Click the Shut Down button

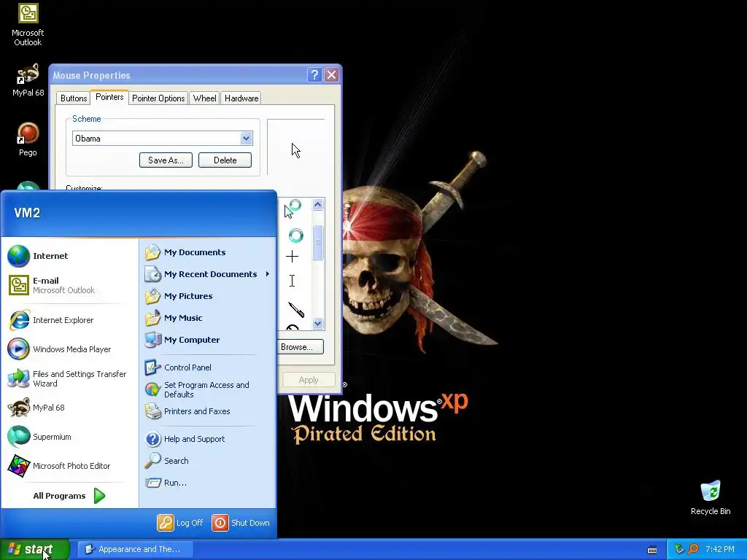[x=241, y=523]
